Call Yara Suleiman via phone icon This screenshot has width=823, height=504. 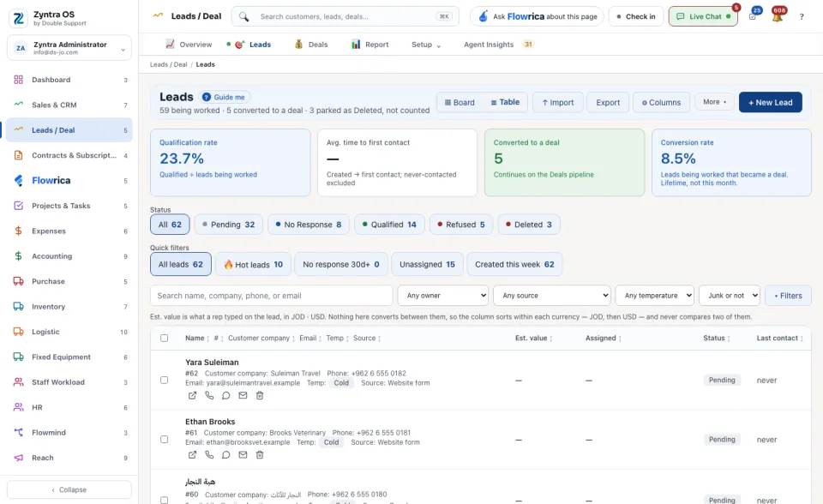click(209, 395)
